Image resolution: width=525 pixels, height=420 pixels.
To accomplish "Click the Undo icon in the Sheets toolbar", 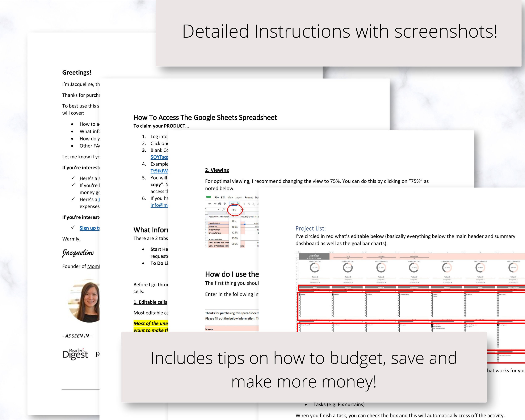I will [210, 203].
